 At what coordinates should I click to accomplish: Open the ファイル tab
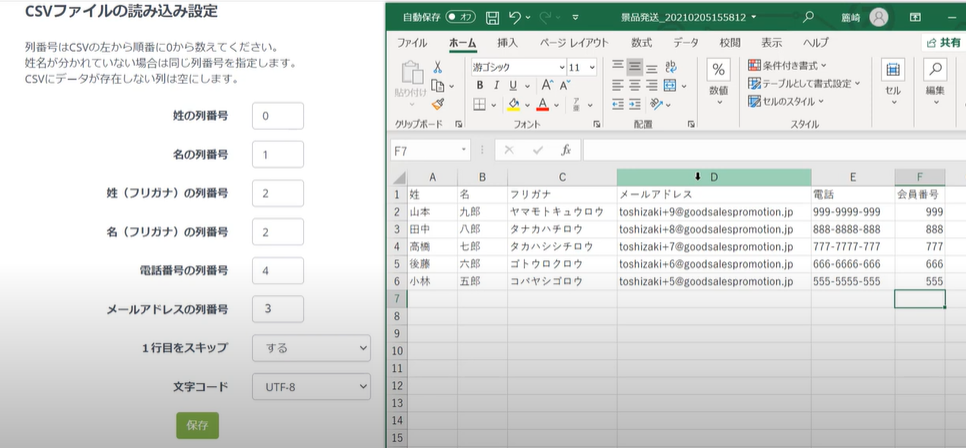(x=412, y=43)
